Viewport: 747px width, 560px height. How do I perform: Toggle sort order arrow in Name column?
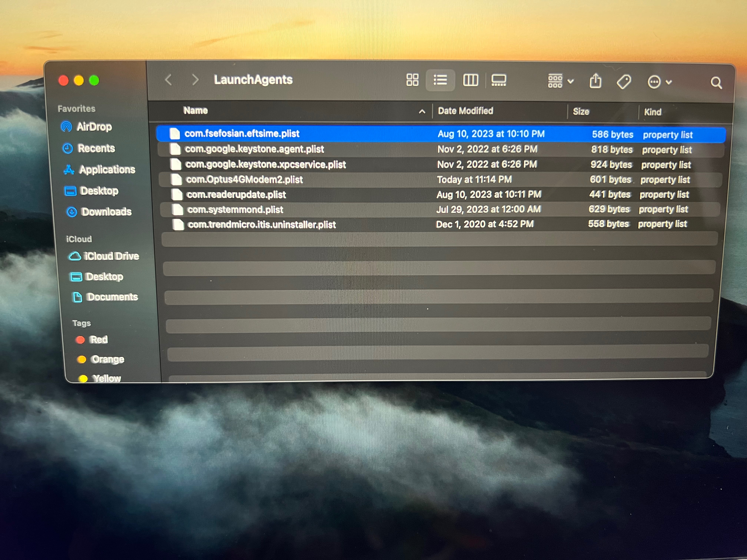click(422, 111)
